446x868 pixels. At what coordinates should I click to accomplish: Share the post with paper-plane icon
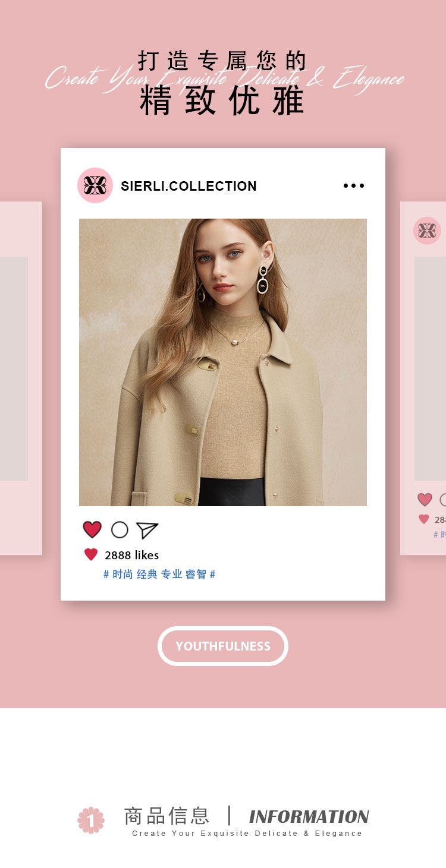(x=147, y=530)
